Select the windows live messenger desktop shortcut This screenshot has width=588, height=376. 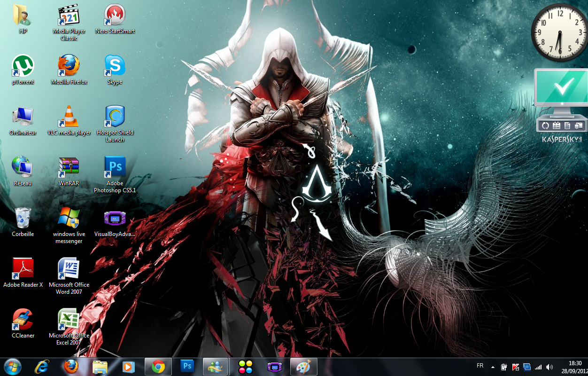click(x=69, y=226)
